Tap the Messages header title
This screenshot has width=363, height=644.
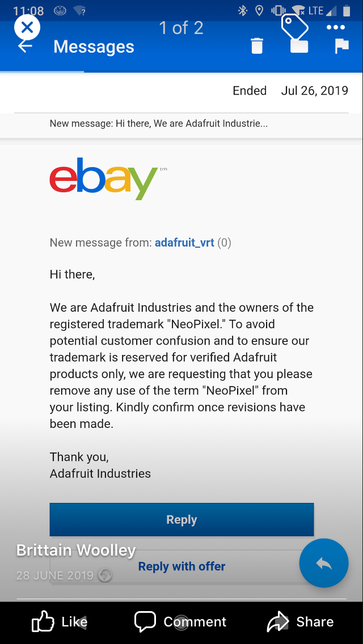[94, 47]
